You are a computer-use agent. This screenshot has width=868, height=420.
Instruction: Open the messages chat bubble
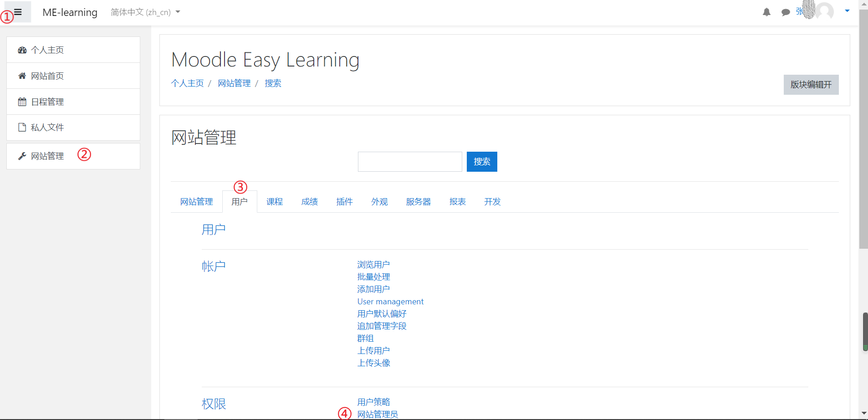[x=785, y=12]
